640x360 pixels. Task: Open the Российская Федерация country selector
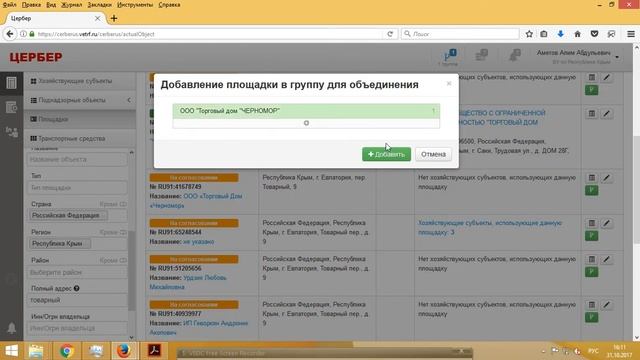pos(77,216)
